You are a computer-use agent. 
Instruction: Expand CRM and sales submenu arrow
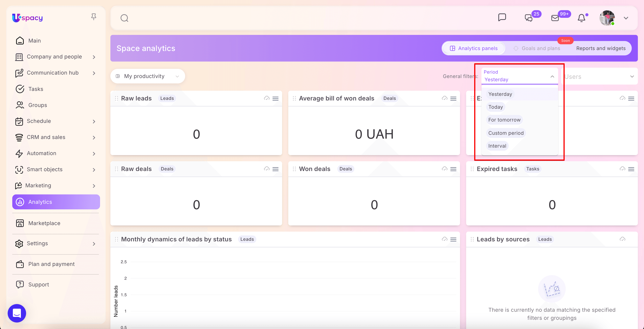pyautogui.click(x=94, y=137)
